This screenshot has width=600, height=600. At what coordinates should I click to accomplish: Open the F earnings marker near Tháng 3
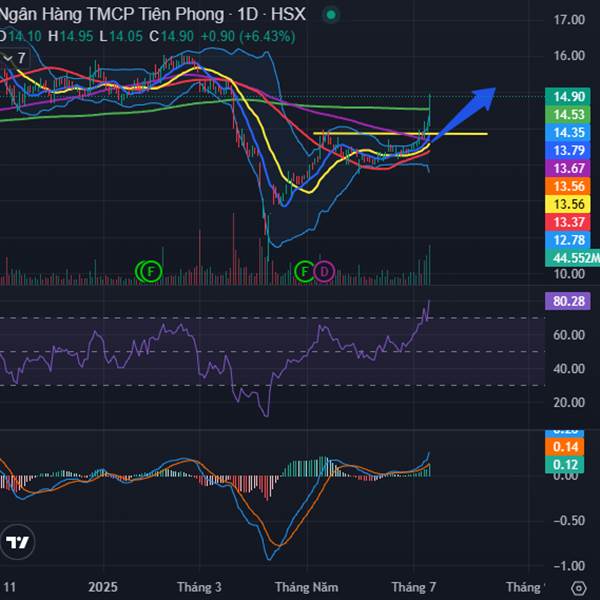pos(150,271)
